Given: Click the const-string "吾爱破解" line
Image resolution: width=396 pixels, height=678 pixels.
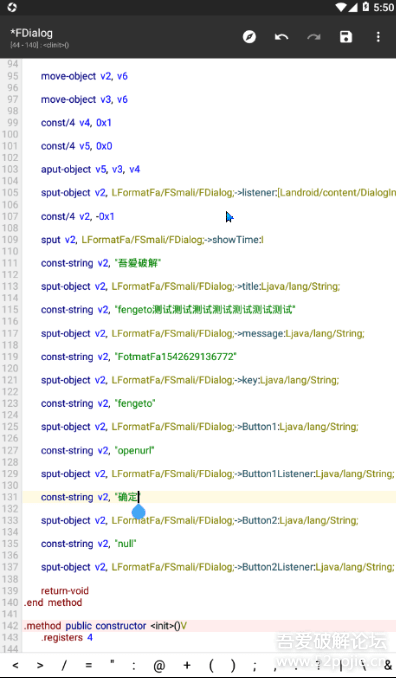Looking at the screenshot, I should tap(101, 263).
